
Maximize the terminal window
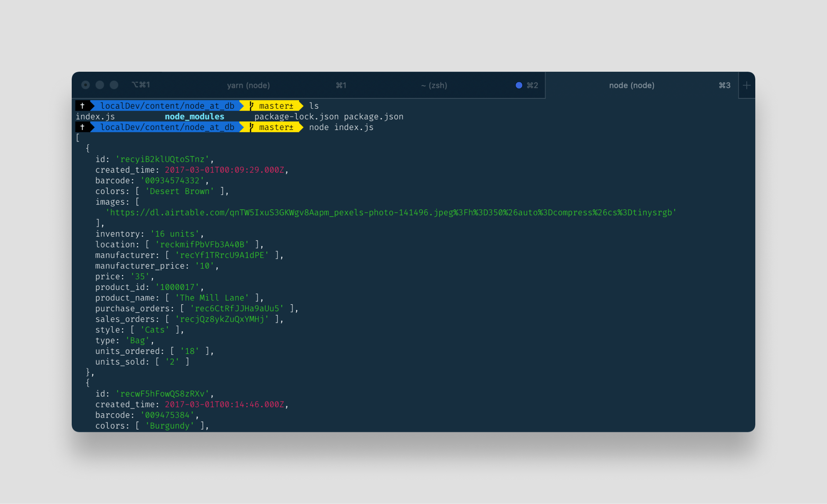click(x=114, y=85)
